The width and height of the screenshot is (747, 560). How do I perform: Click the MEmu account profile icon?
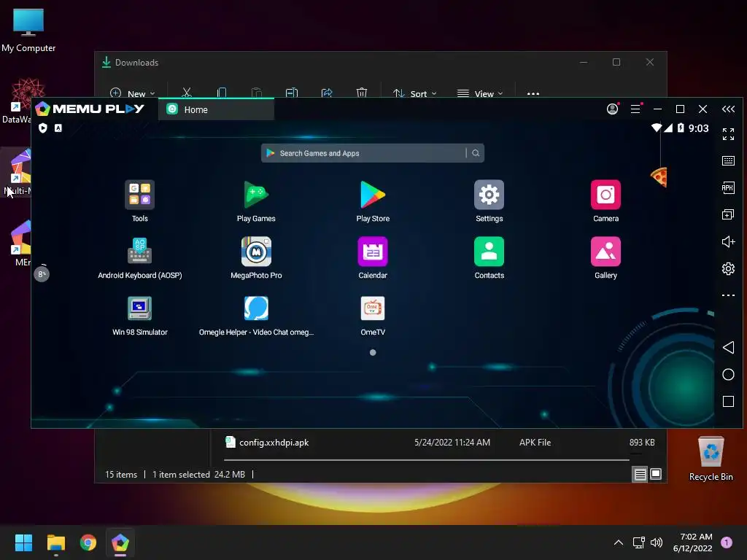pos(612,109)
